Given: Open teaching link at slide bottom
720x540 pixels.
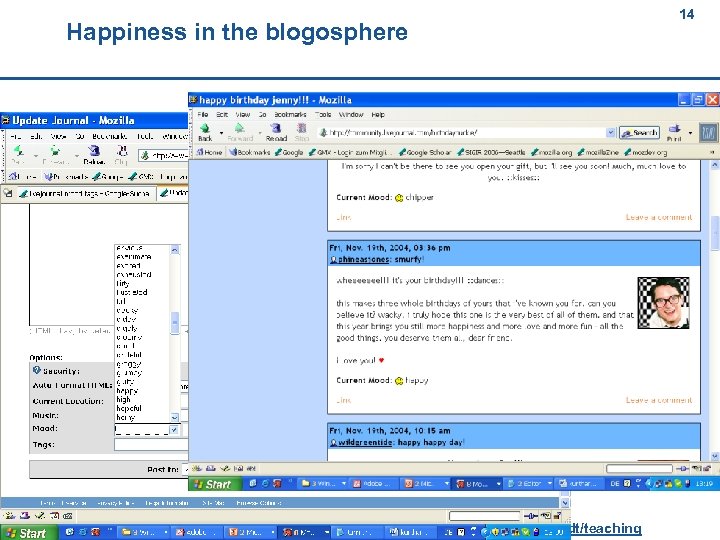Looking at the screenshot, I should coord(606,529).
